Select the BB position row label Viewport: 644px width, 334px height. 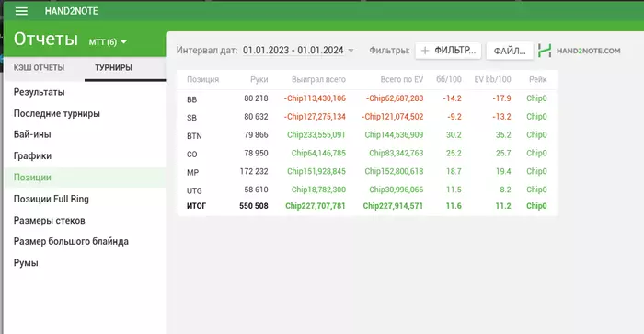(191, 99)
